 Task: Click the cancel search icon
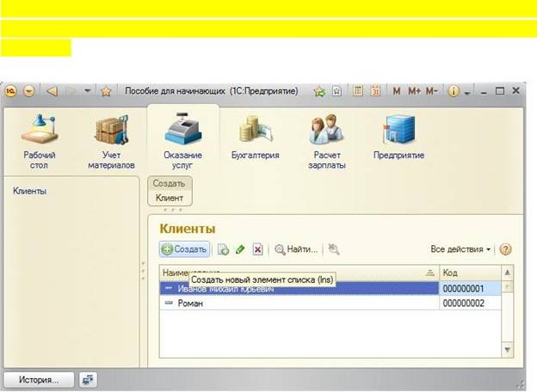(x=334, y=249)
